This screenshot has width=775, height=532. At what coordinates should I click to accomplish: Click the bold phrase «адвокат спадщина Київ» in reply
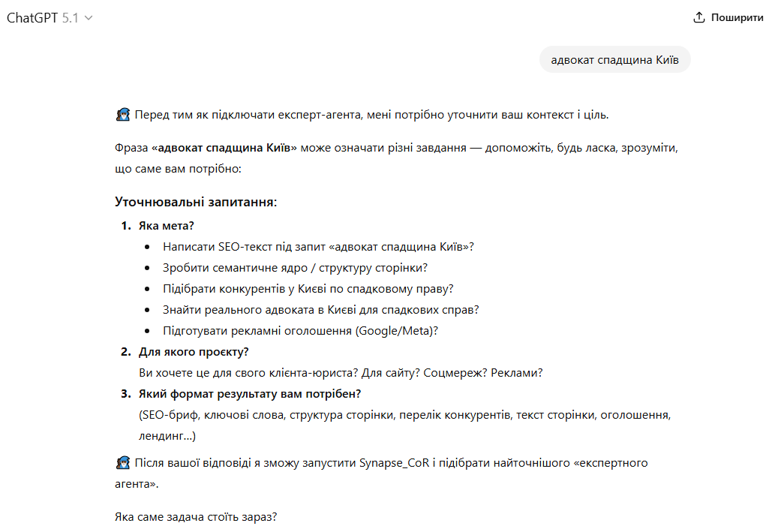(x=224, y=148)
